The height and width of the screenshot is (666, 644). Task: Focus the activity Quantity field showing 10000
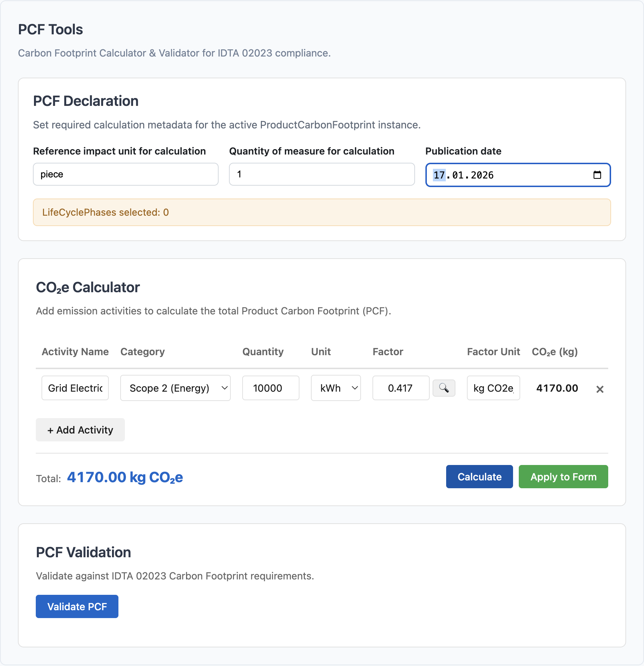pyautogui.click(x=270, y=388)
